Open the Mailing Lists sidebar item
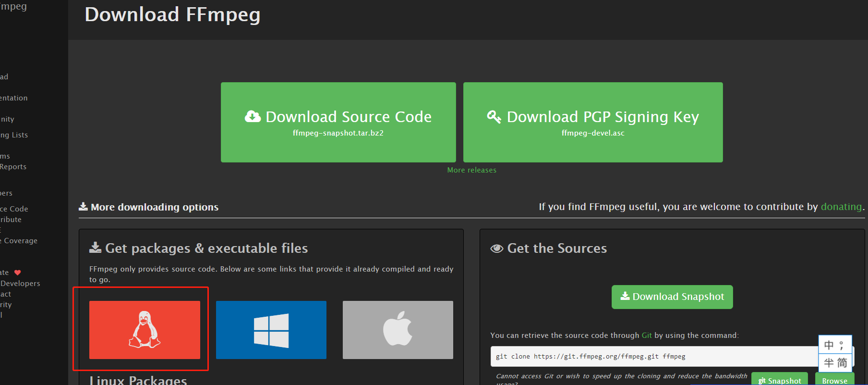Image resolution: width=868 pixels, height=385 pixels. click(14, 135)
